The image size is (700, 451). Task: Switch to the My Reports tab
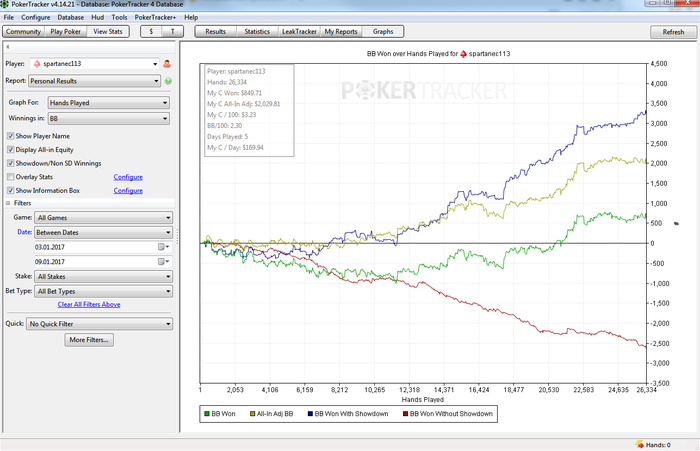click(341, 32)
